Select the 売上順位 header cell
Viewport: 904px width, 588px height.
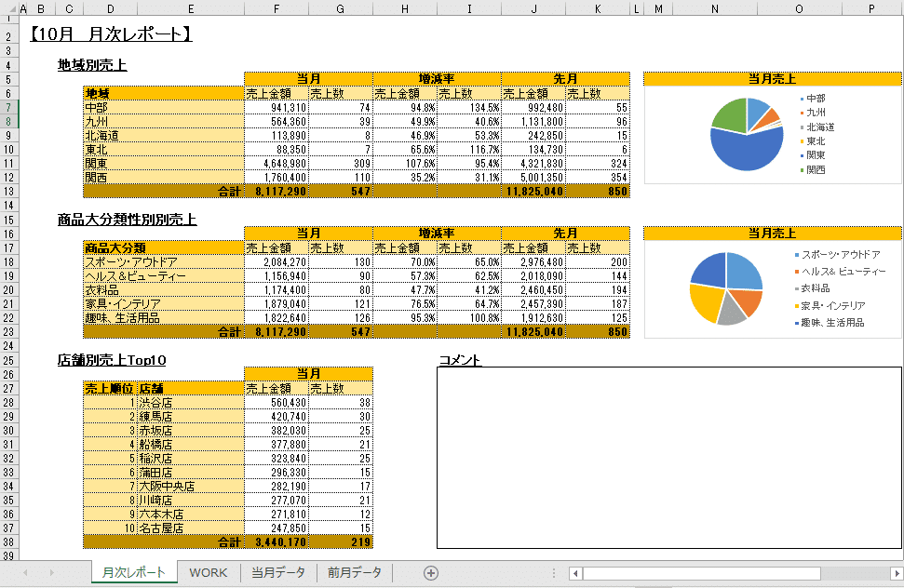click(110, 389)
